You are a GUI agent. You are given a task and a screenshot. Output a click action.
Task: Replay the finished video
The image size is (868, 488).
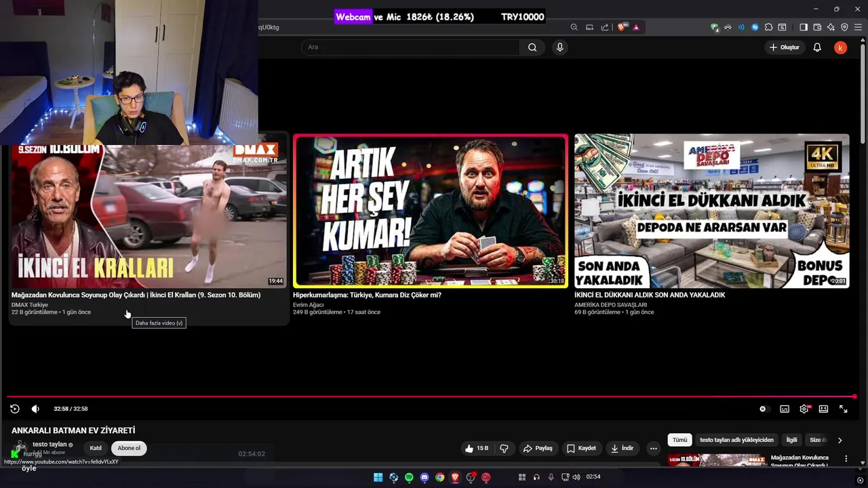click(15, 409)
